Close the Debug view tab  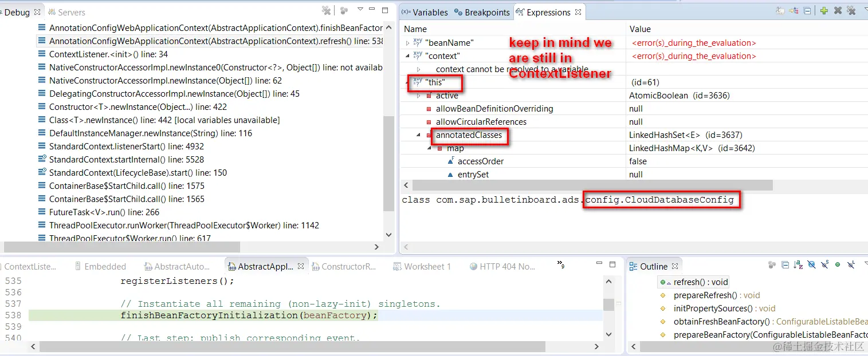[x=37, y=12]
